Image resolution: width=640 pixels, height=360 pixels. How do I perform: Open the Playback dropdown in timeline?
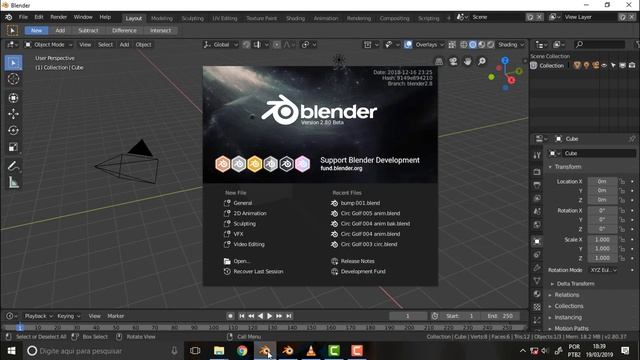(38, 316)
